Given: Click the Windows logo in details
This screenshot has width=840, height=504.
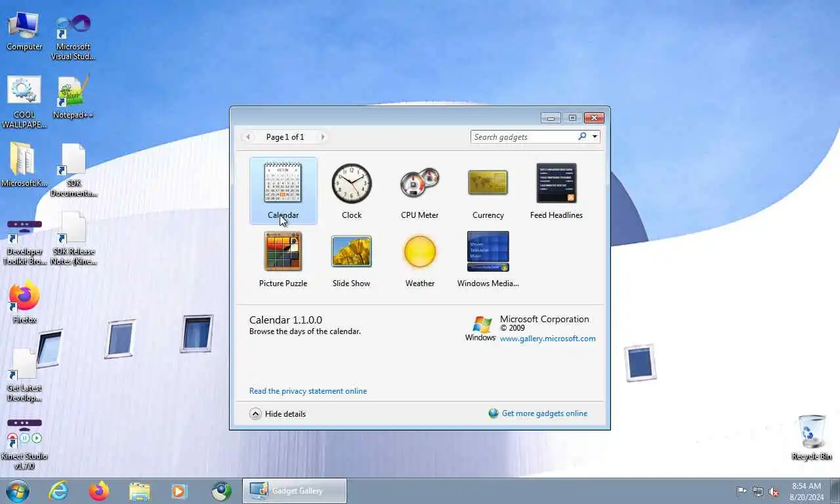Looking at the screenshot, I should (x=481, y=329).
